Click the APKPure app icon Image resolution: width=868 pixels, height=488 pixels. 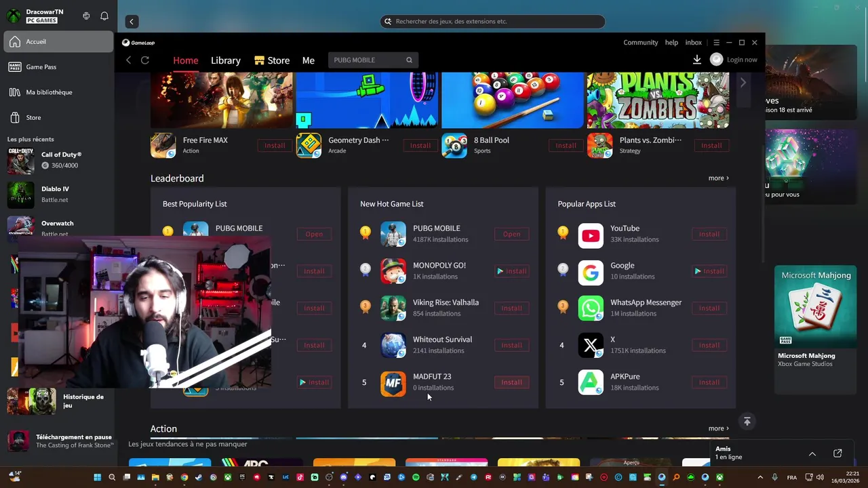591,383
